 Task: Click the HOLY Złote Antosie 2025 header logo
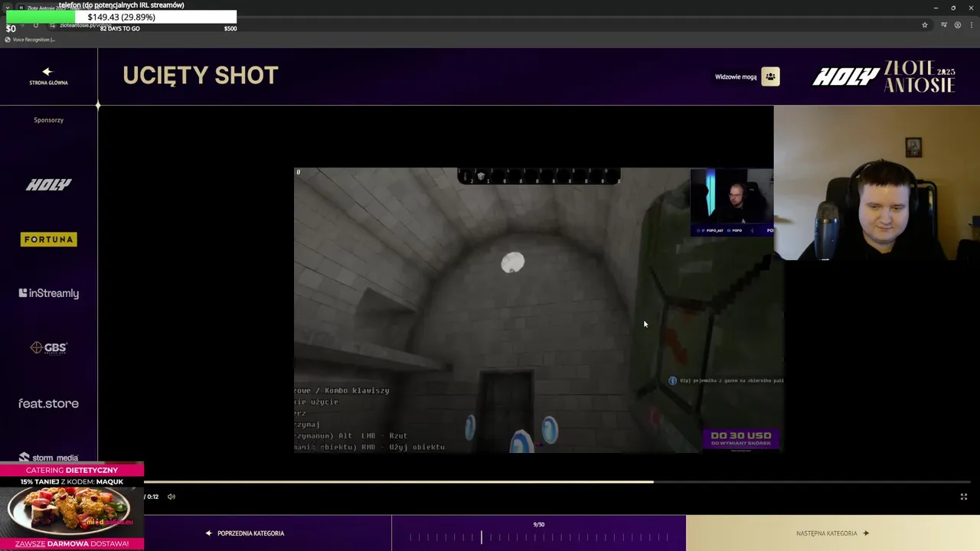[x=884, y=77]
